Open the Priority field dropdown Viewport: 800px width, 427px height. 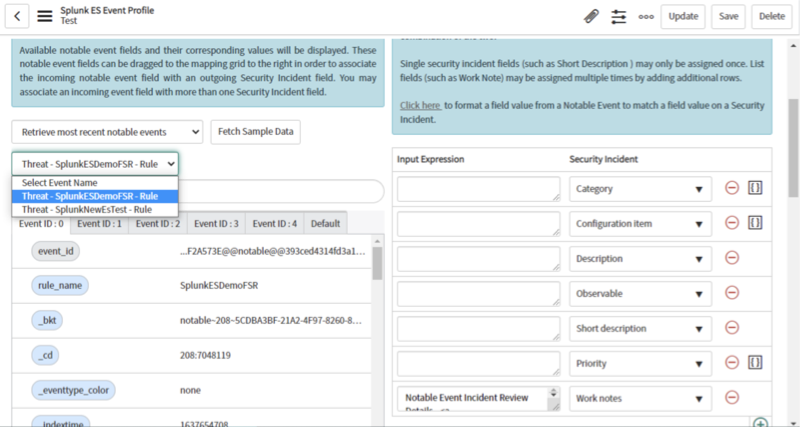coord(640,363)
